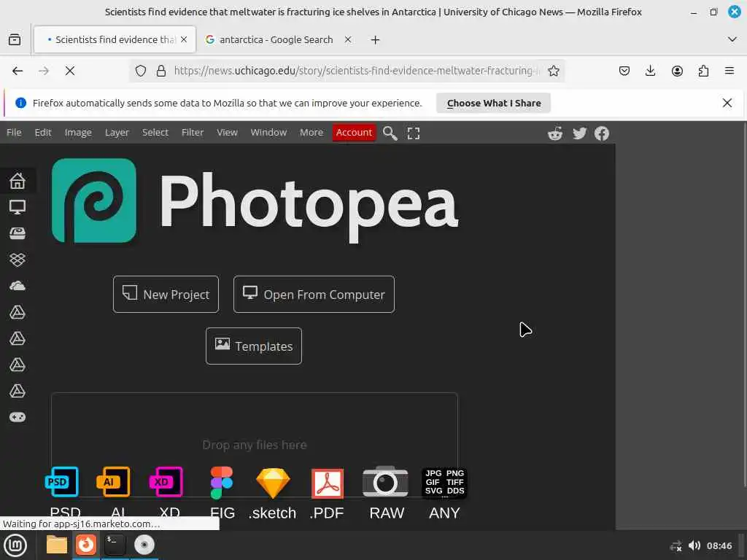Open Terminal from the taskbar

[x=115, y=545]
